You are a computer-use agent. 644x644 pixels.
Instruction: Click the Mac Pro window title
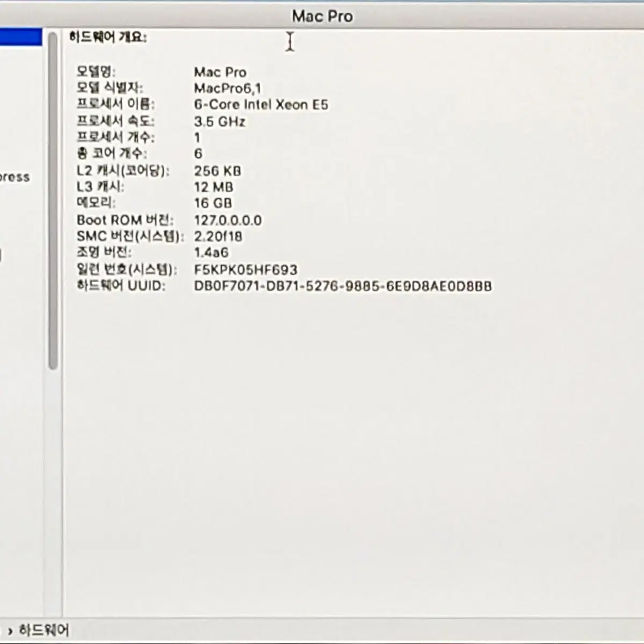coord(323,16)
